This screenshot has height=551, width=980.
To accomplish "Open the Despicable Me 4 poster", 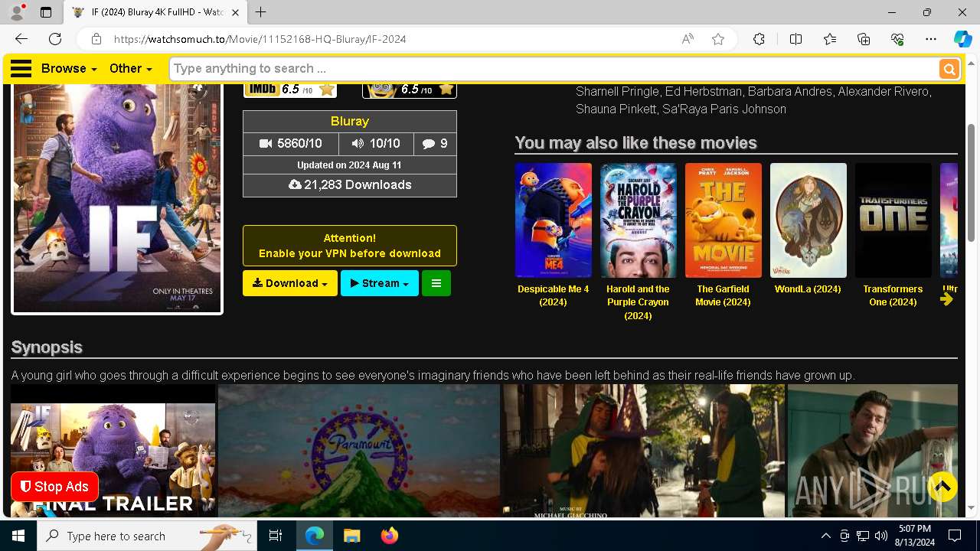I will click(x=554, y=220).
